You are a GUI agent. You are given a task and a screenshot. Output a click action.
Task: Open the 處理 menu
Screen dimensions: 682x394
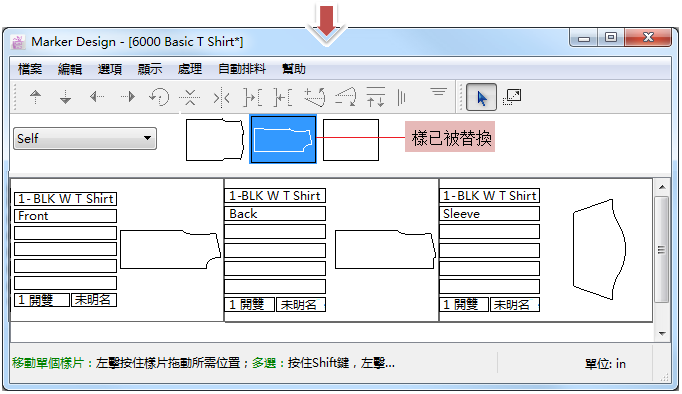click(190, 69)
